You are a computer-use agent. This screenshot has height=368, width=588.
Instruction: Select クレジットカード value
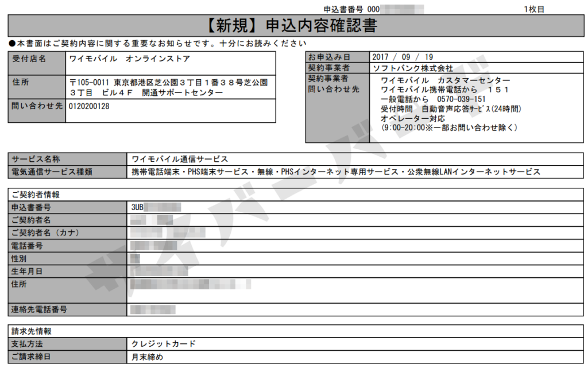click(x=164, y=344)
